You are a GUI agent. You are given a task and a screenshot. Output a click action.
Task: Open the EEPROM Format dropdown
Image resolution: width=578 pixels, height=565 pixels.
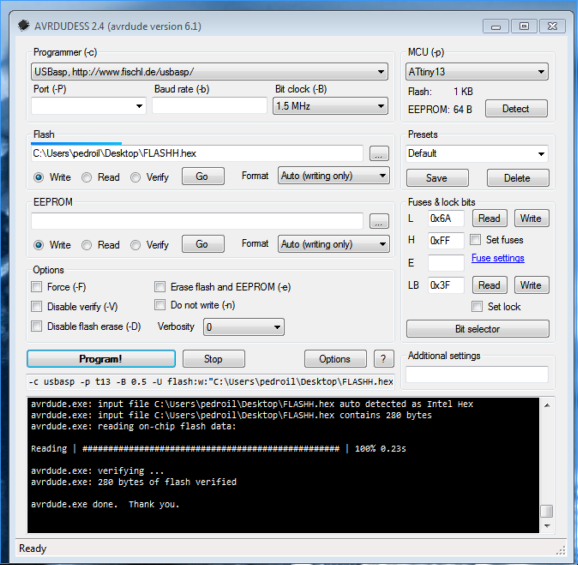point(333,244)
